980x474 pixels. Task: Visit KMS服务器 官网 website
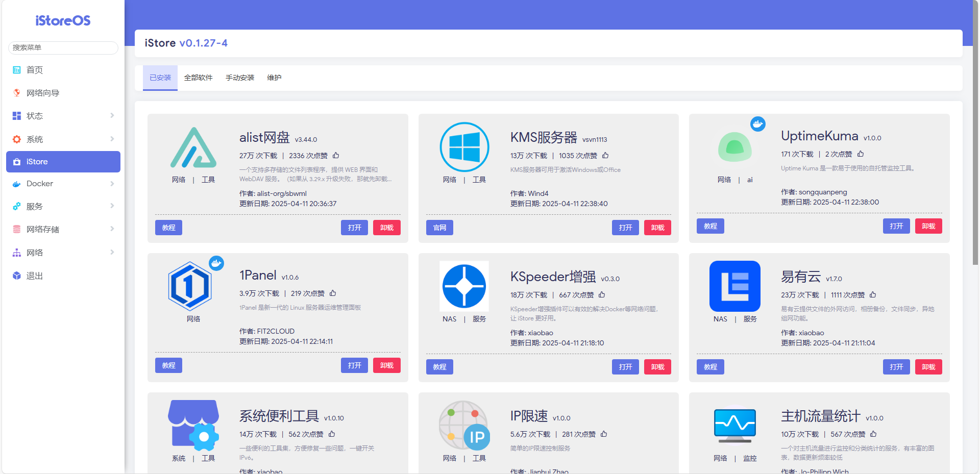tap(439, 228)
